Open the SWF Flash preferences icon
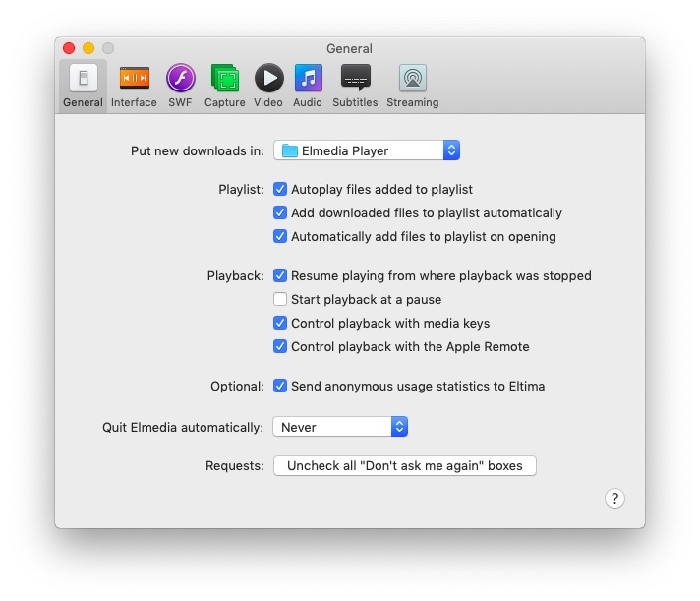This screenshot has height=601, width=700. coord(180,78)
